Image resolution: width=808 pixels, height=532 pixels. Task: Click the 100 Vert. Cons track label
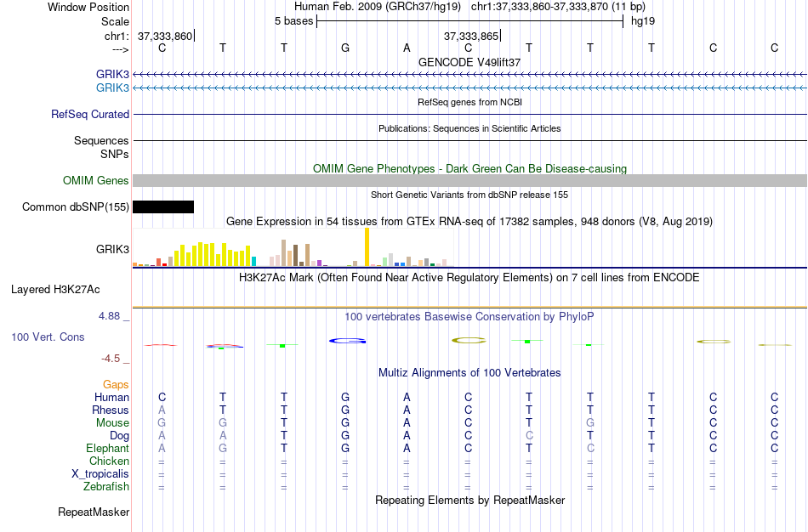48,337
